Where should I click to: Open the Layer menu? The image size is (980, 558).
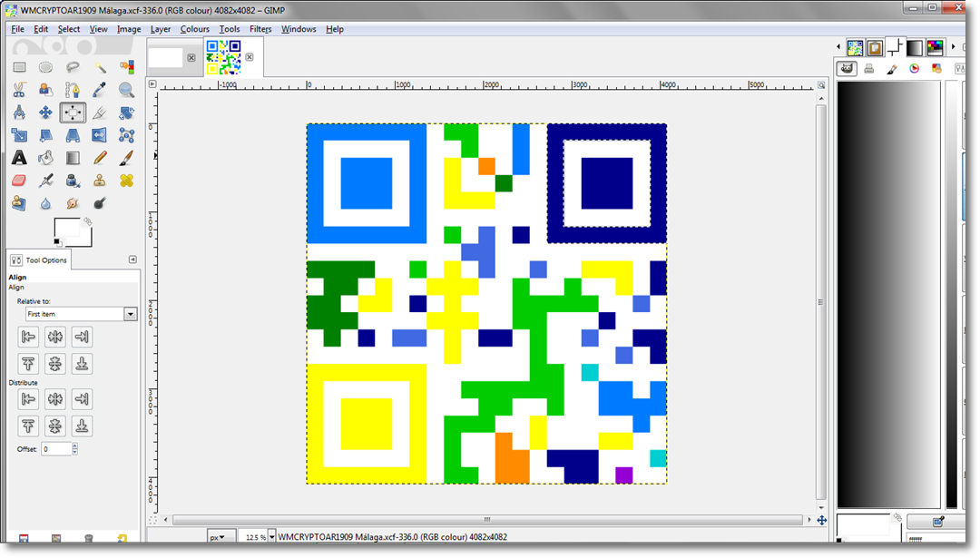click(160, 29)
